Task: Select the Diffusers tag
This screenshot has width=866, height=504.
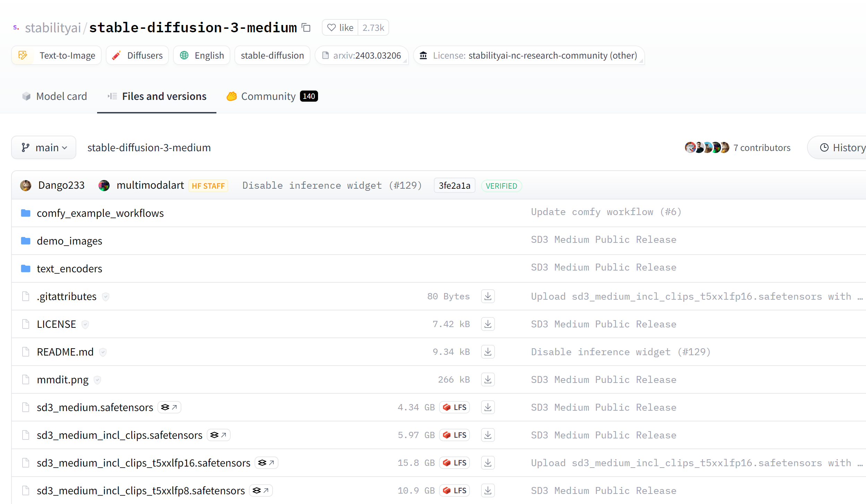Action: pos(137,55)
